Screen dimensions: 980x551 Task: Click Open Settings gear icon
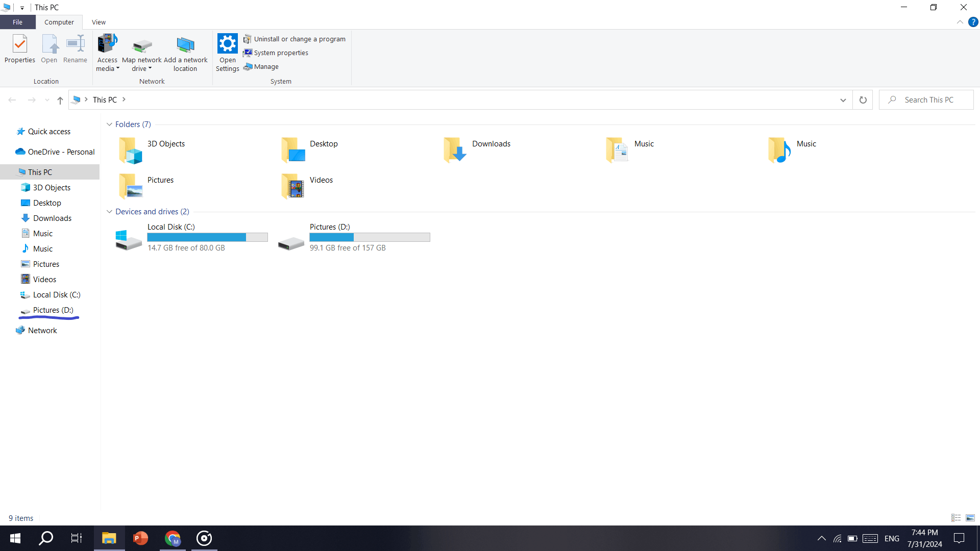(x=227, y=44)
